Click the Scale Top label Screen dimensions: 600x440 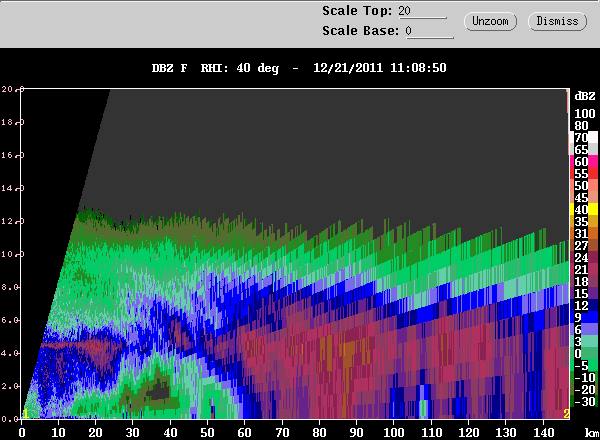[357, 11]
